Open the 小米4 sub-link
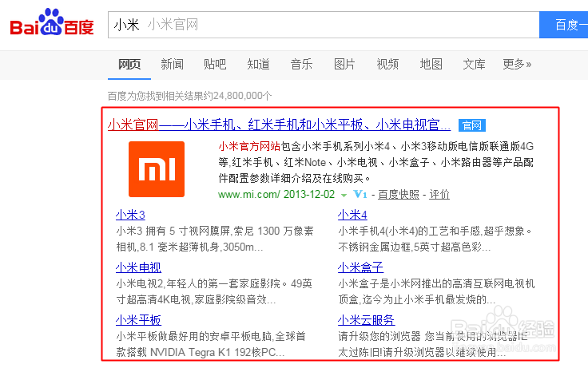Screen dimensions: 588x368 pos(352,215)
